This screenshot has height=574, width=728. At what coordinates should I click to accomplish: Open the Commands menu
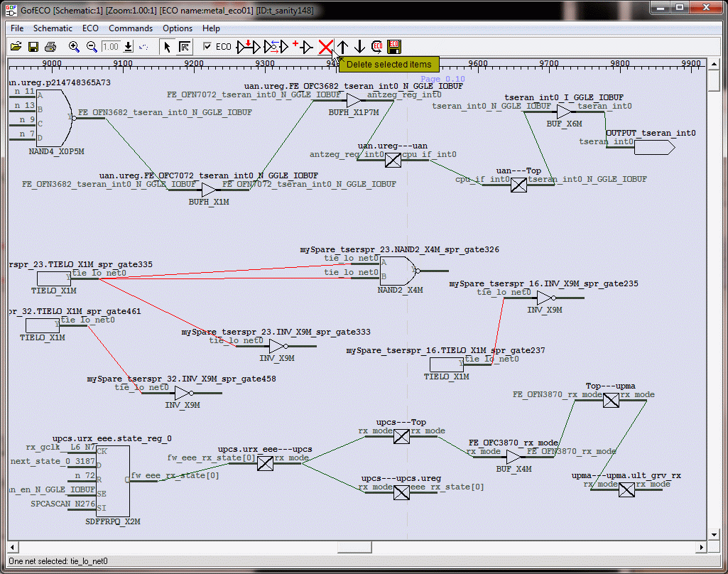point(131,28)
